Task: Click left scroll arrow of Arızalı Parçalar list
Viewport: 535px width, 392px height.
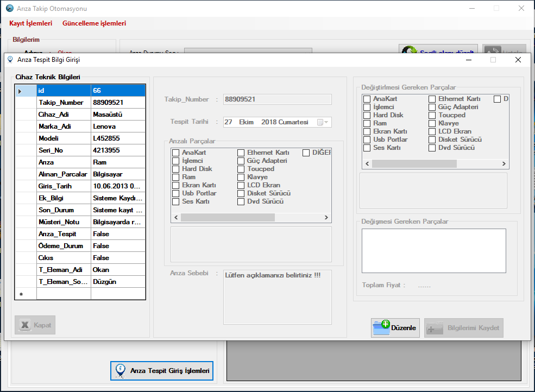Action: click(x=176, y=218)
